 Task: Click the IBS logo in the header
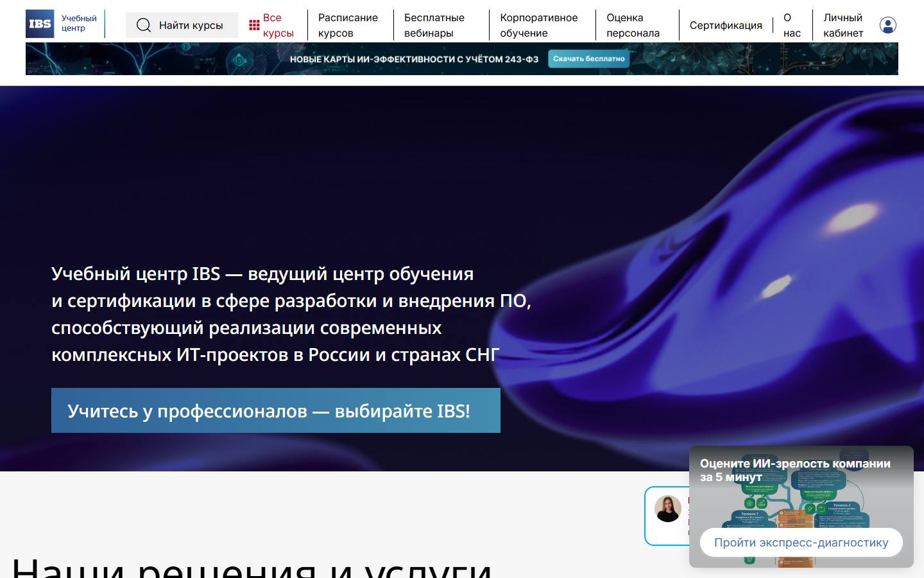[40, 24]
